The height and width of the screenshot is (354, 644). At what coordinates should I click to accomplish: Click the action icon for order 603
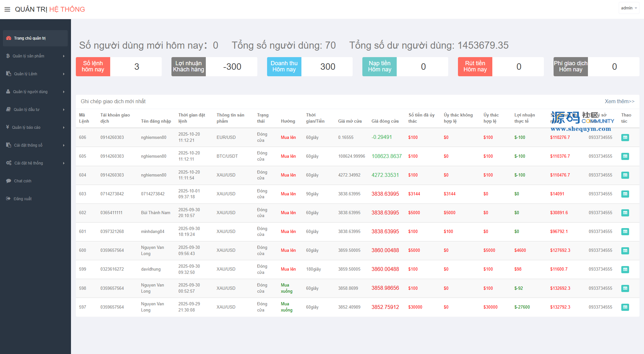pos(625,194)
